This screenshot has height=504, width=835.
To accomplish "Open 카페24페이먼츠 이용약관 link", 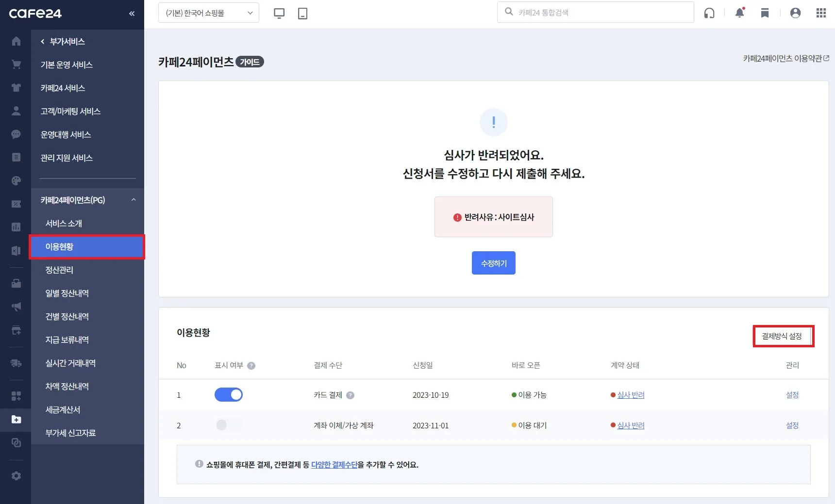I will tap(786, 58).
